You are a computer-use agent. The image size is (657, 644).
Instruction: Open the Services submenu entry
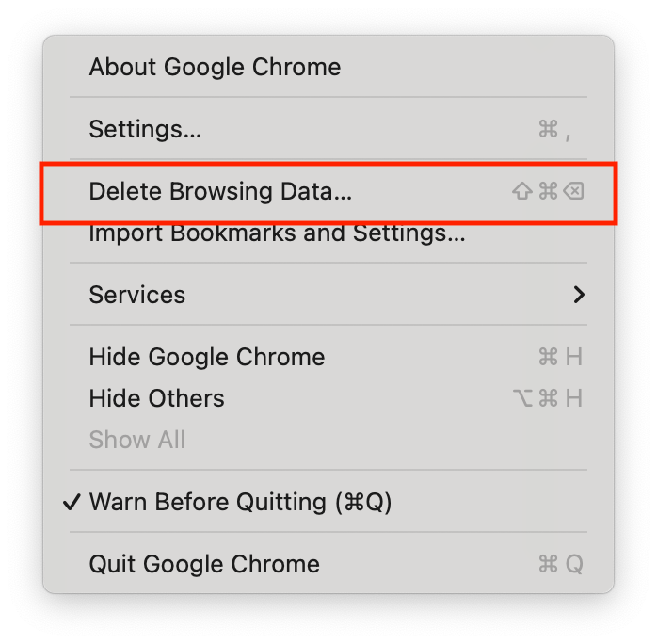(x=137, y=295)
